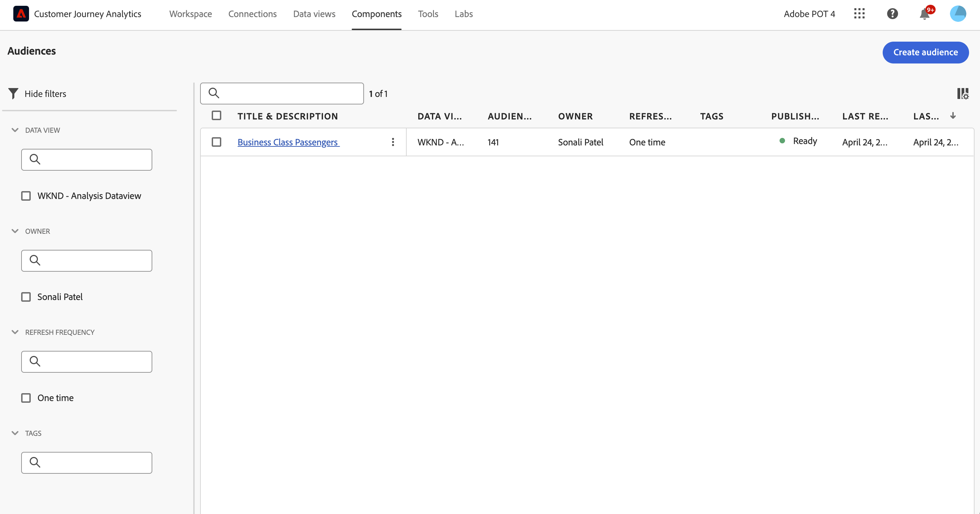Open the Components tab

pos(377,14)
